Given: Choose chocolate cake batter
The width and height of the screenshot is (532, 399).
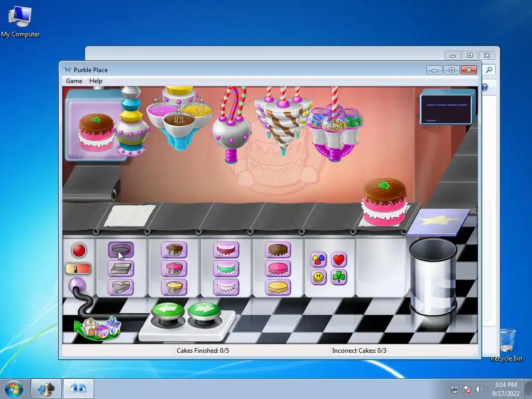Looking at the screenshot, I should click(174, 250).
